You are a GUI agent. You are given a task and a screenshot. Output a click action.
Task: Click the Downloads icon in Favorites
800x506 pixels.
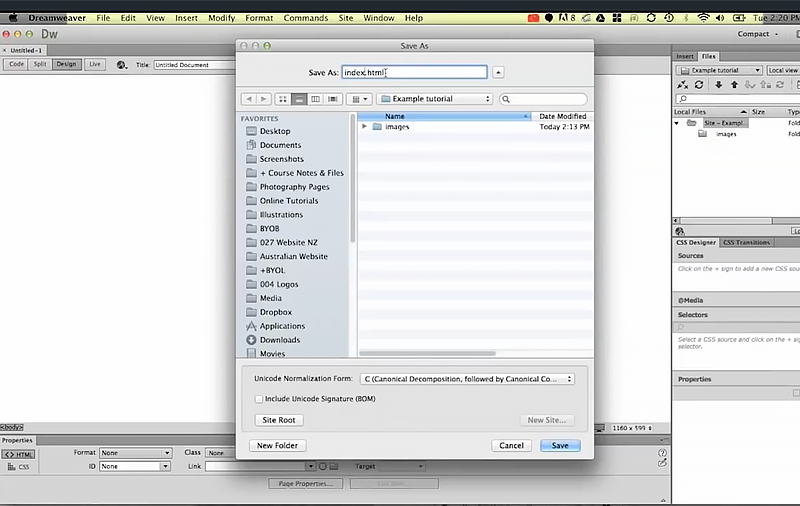tap(251, 340)
